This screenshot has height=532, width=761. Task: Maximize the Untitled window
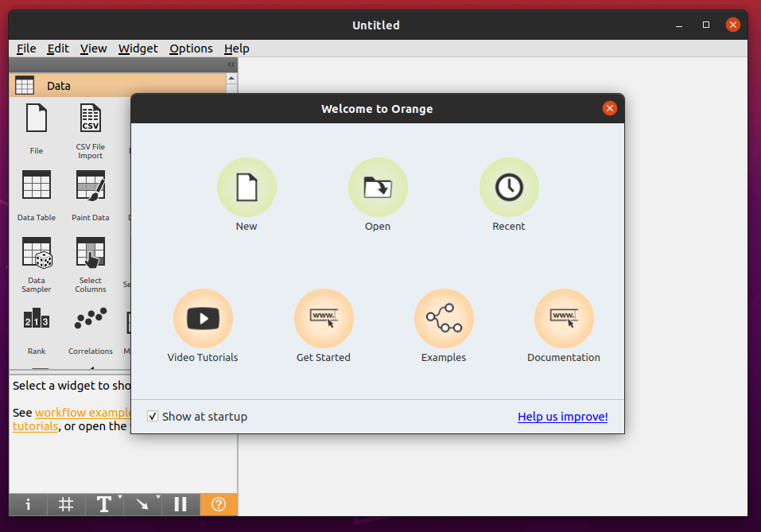706,25
